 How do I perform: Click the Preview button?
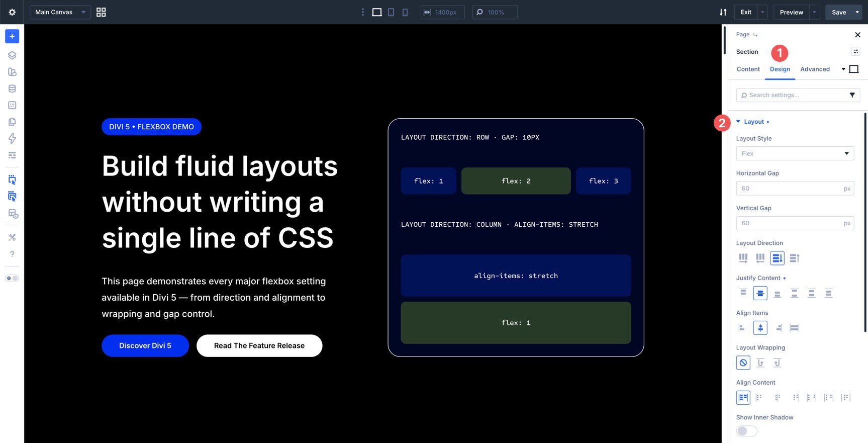point(791,12)
